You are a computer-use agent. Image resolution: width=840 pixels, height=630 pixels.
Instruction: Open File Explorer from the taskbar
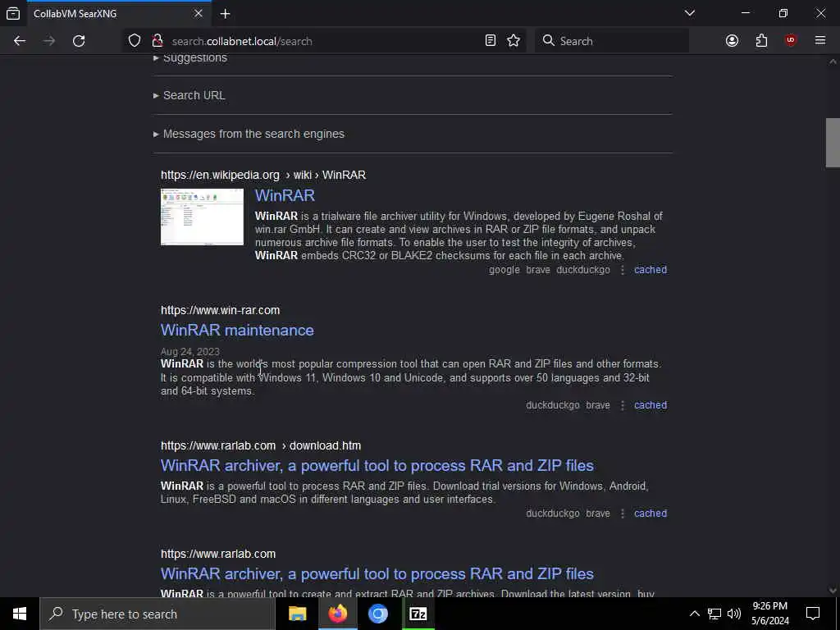tap(297, 614)
